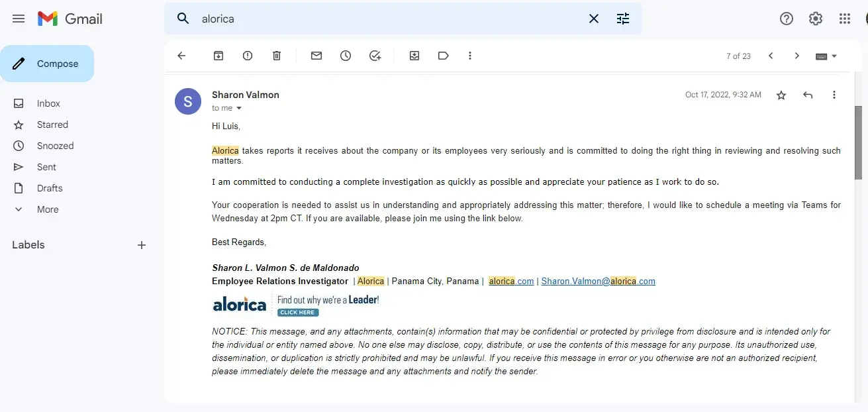The image size is (868, 412).
Task: Expand the More section in sidebar
Action: click(47, 209)
